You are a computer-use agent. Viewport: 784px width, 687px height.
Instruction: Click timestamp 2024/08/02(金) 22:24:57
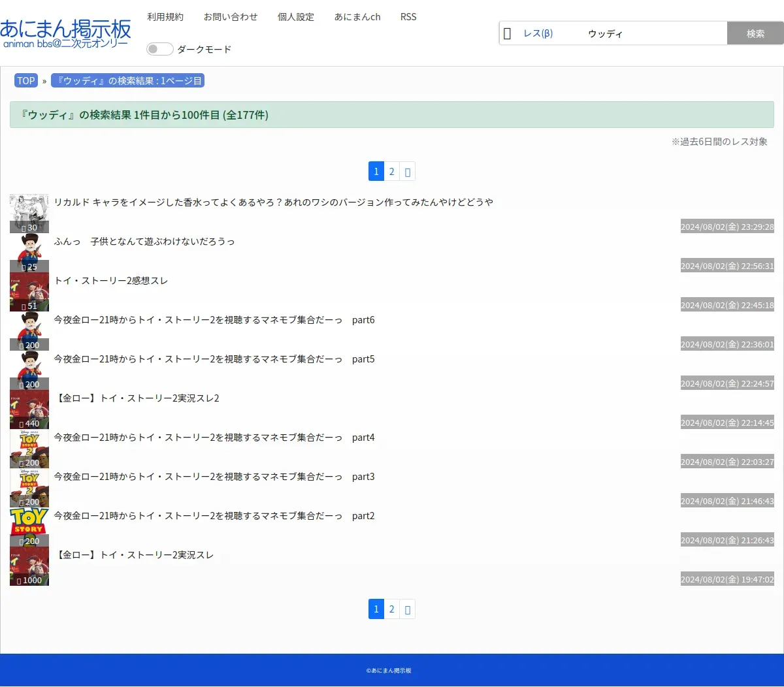click(x=727, y=383)
